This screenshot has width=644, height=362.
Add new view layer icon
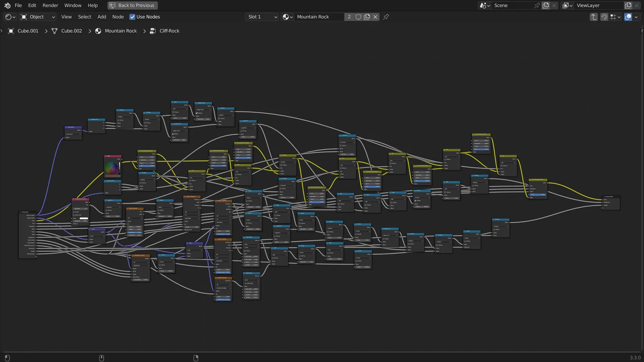628,5
